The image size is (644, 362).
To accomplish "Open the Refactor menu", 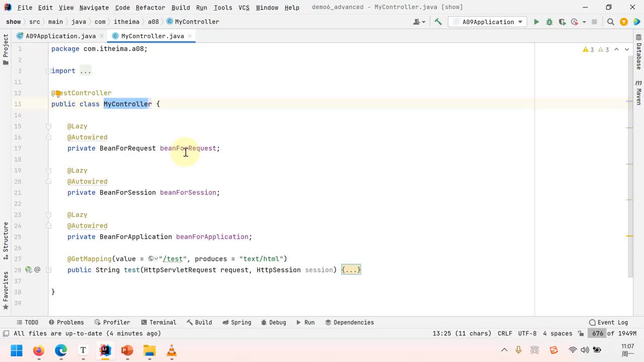I will point(150,8).
